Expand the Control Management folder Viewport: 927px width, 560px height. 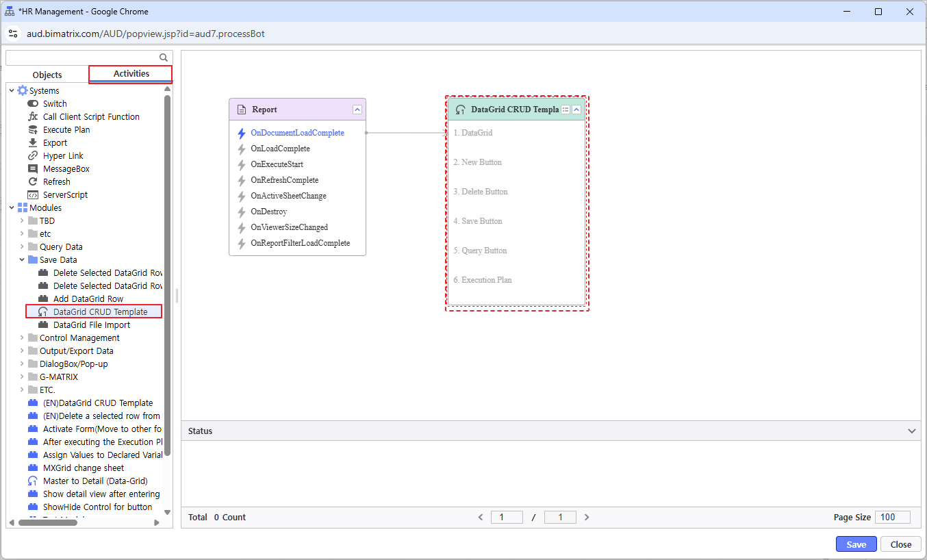pyautogui.click(x=22, y=338)
